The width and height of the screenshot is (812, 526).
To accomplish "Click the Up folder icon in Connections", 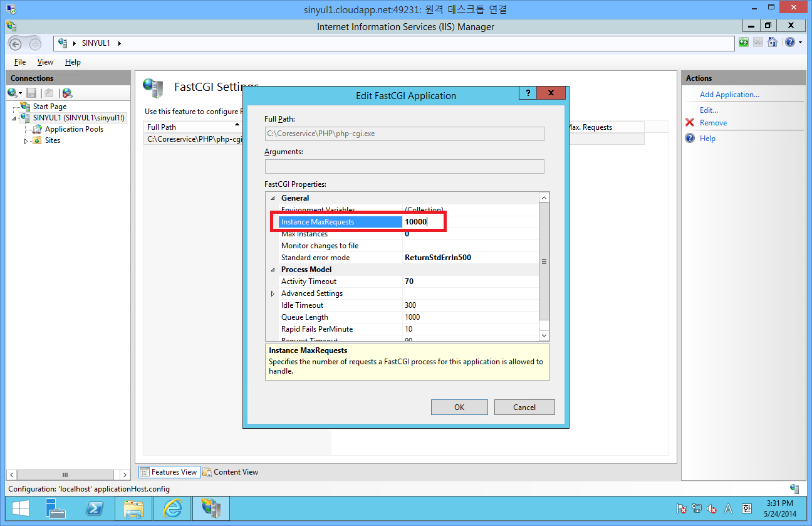I will click(x=49, y=93).
